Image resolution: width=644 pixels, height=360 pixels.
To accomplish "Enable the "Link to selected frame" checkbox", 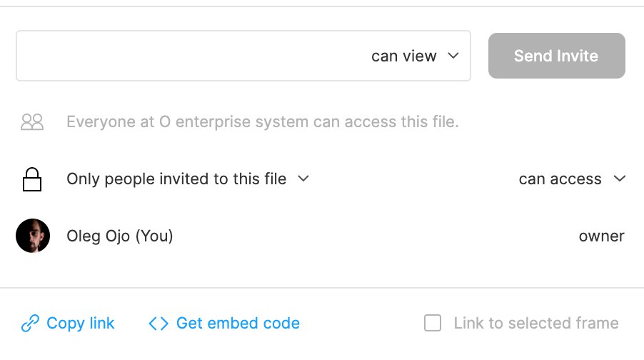I will click(x=433, y=324).
